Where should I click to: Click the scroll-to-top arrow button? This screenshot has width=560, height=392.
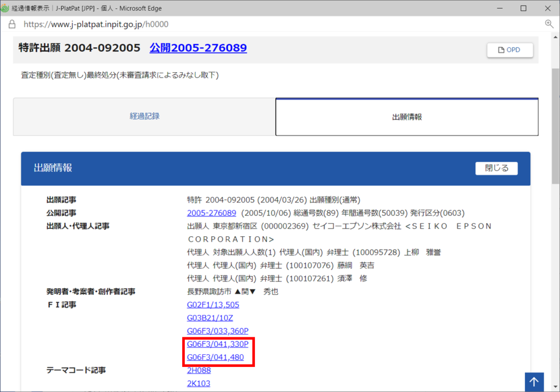[x=534, y=382]
